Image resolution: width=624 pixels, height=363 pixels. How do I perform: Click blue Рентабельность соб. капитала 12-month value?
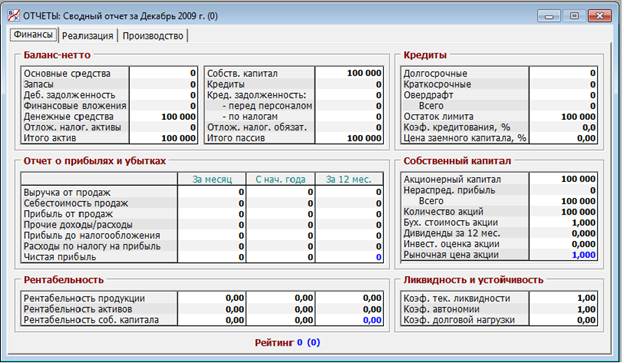point(372,320)
